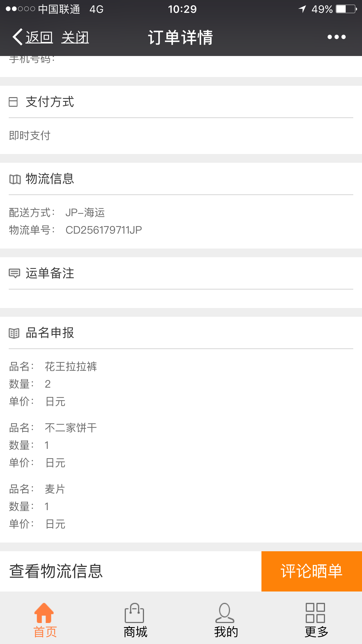
Task: Tap 查看物流信息 to view logistics
Action: 56,571
